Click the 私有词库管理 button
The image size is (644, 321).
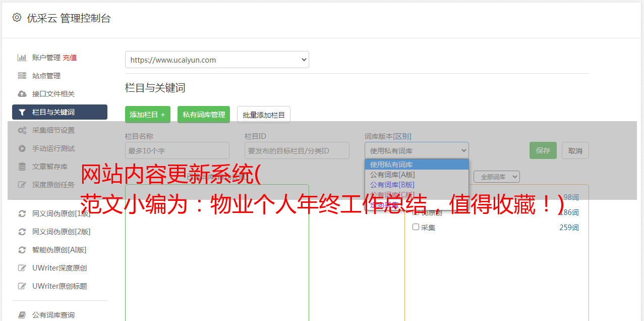click(x=204, y=115)
